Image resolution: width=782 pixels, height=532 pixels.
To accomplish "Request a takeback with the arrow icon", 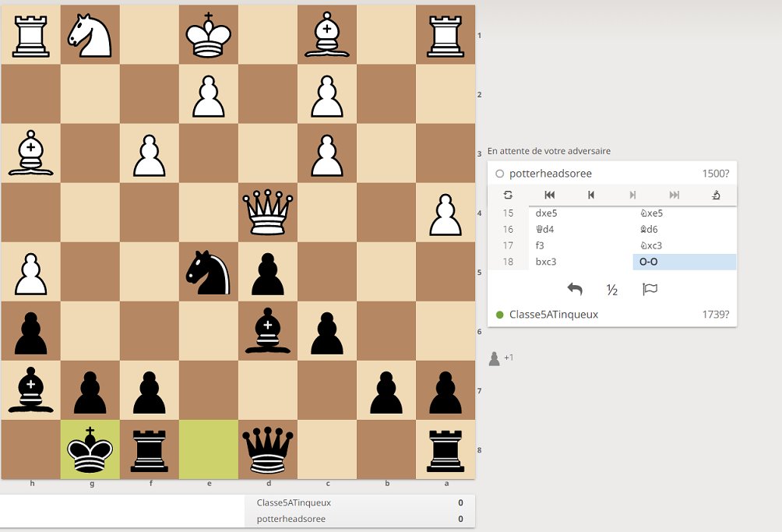I will [574, 289].
